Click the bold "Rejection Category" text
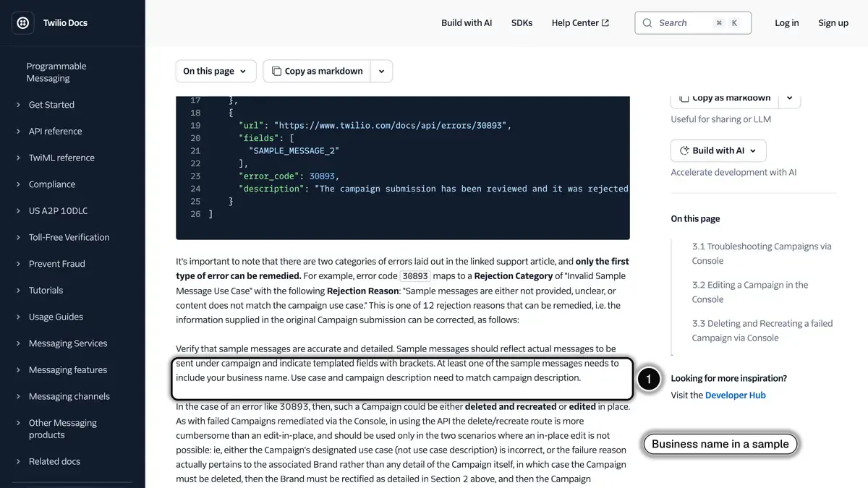Screen dimensions: 868x488 (514, 276)
